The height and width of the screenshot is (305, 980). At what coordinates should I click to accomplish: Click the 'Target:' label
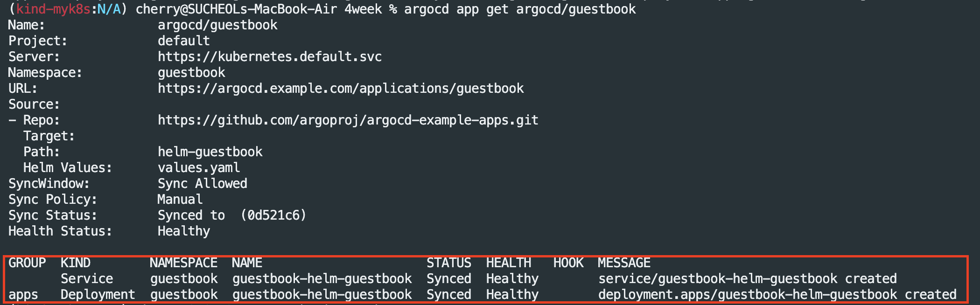(x=49, y=136)
